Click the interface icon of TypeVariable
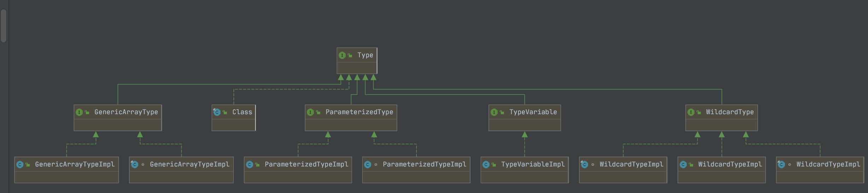 pos(494,112)
